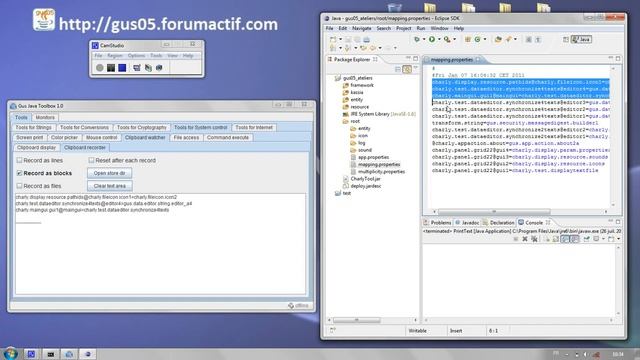
Task: Click the Eclipse Back navigation arrow icon
Action: point(373,48)
